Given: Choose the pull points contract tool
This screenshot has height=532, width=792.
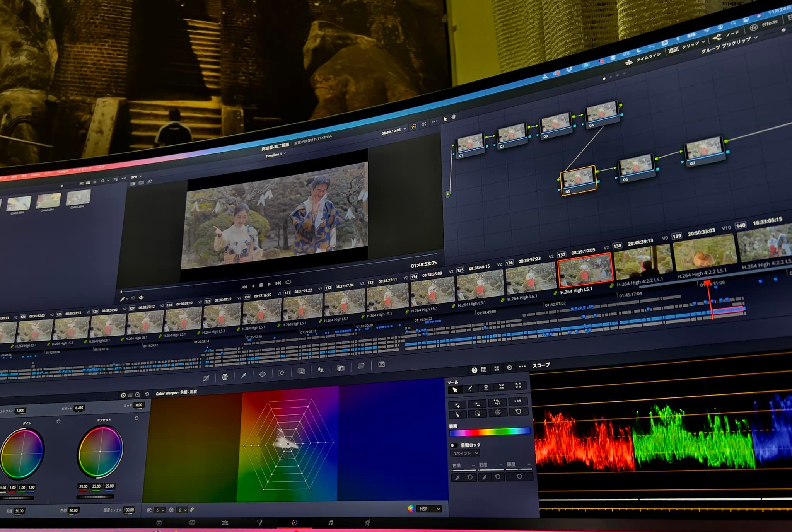Looking at the screenshot, I should 502,386.
